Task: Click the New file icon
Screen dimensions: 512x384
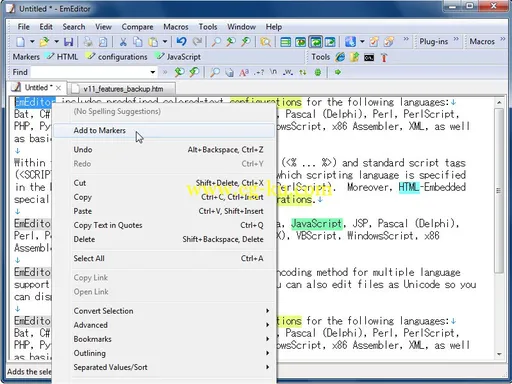Action: 20,42
